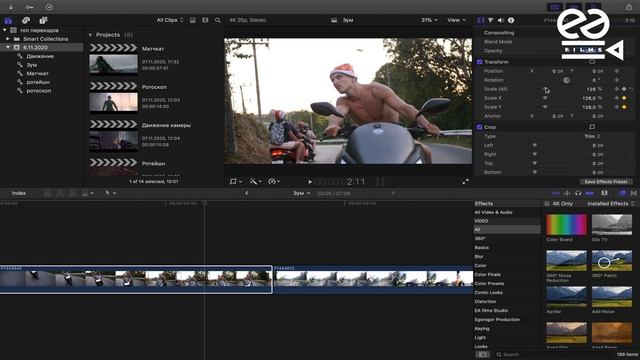640x360 pixels.
Task: Open the viewer View dropdown
Action: [x=456, y=20]
